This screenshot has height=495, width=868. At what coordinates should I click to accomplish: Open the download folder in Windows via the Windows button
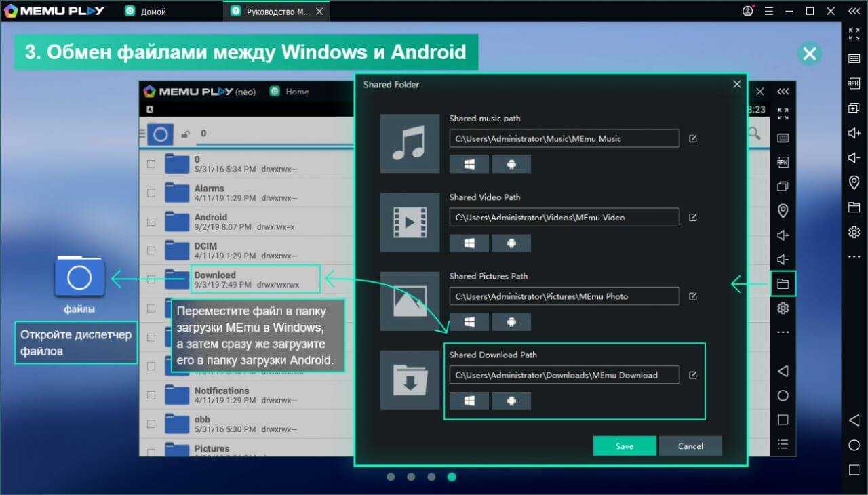(x=469, y=401)
